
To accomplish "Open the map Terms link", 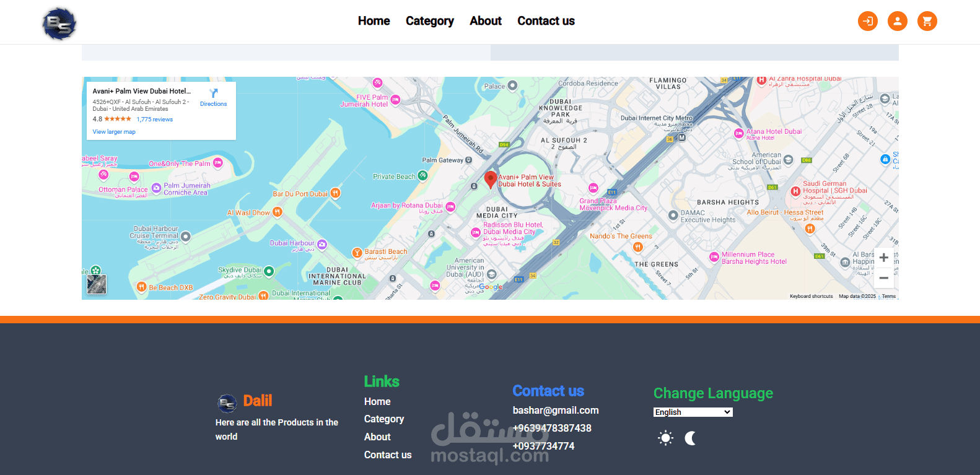I will 889,296.
